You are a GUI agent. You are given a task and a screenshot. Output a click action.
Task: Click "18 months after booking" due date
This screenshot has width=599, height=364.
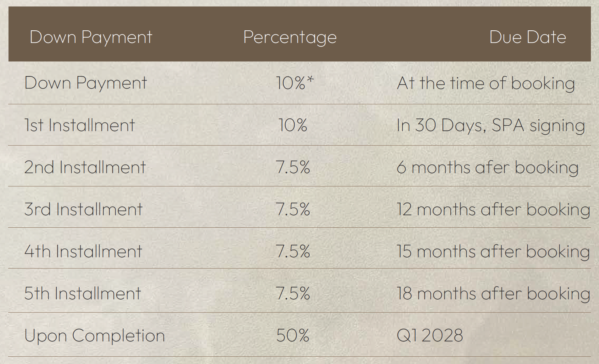[493, 294]
